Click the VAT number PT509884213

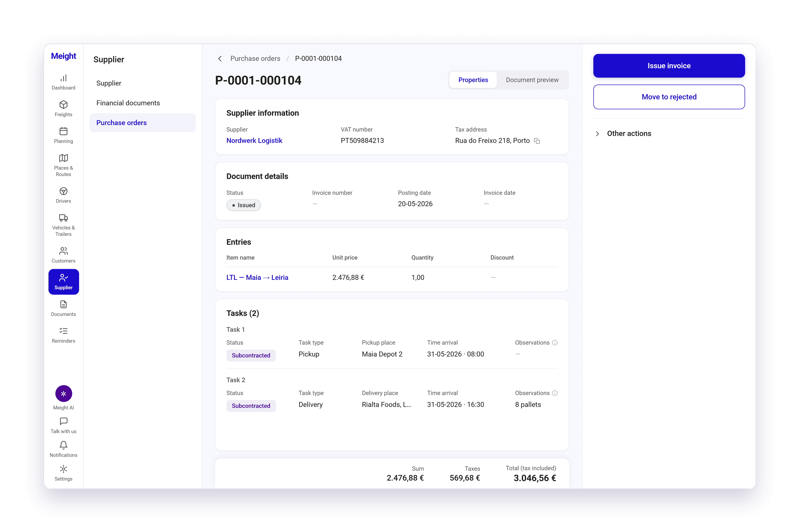pos(362,140)
